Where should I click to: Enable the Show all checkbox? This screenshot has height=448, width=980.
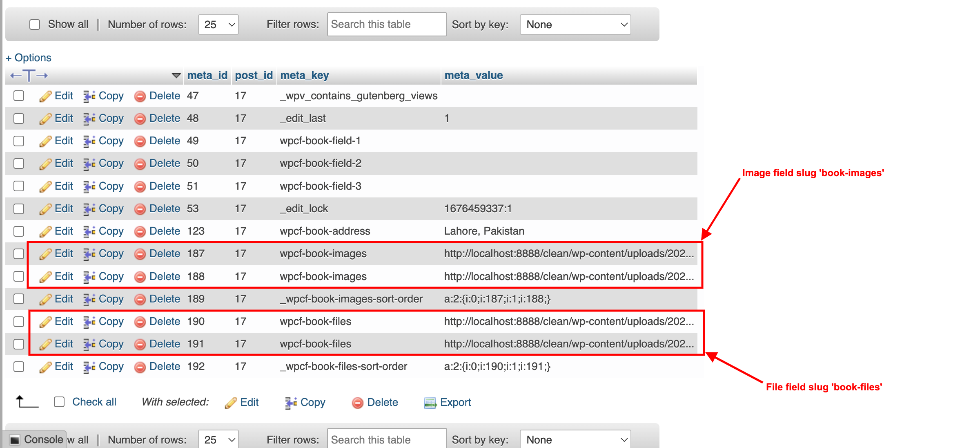(x=35, y=25)
